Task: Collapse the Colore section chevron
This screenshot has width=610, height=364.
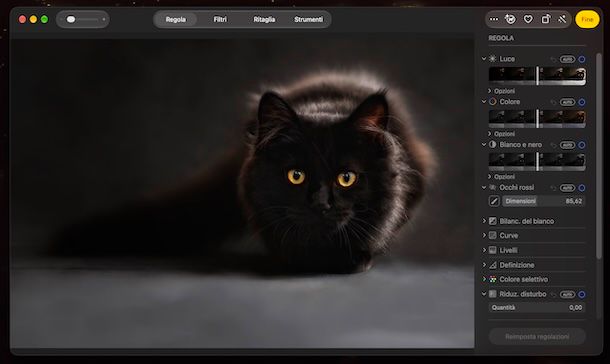Action: tap(484, 102)
